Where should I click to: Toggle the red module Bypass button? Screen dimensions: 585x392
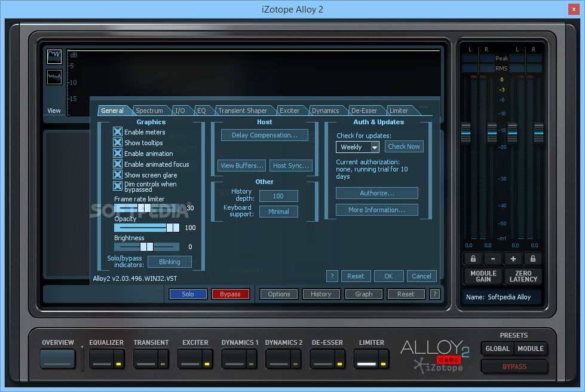coord(230,294)
